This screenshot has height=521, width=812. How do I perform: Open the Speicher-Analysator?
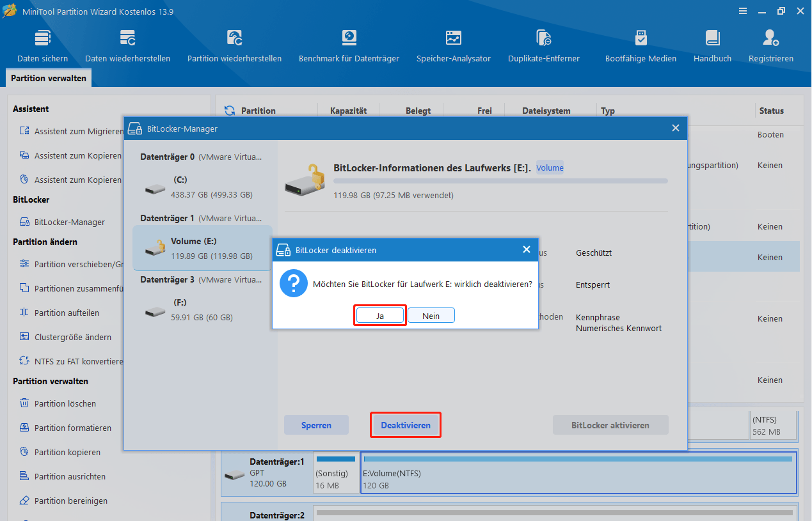pyautogui.click(x=454, y=46)
